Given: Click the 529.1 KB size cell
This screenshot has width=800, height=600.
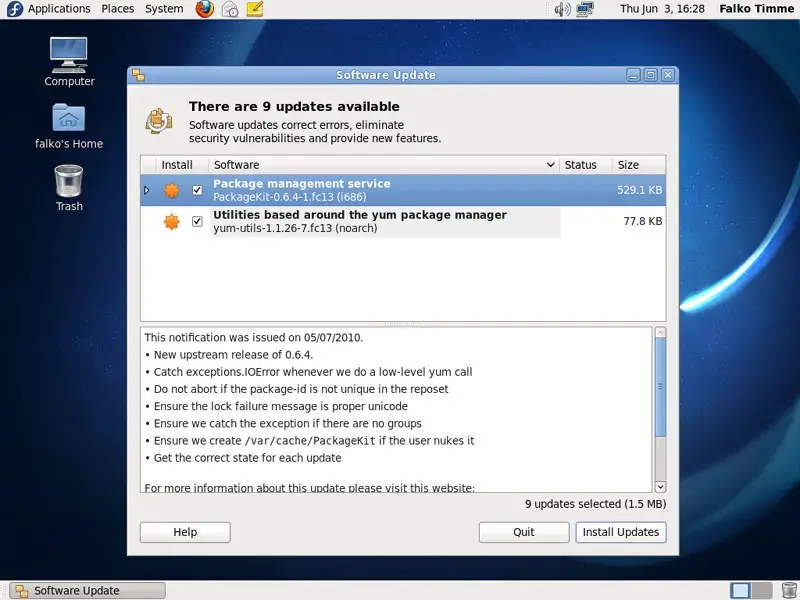Looking at the screenshot, I should (639, 190).
